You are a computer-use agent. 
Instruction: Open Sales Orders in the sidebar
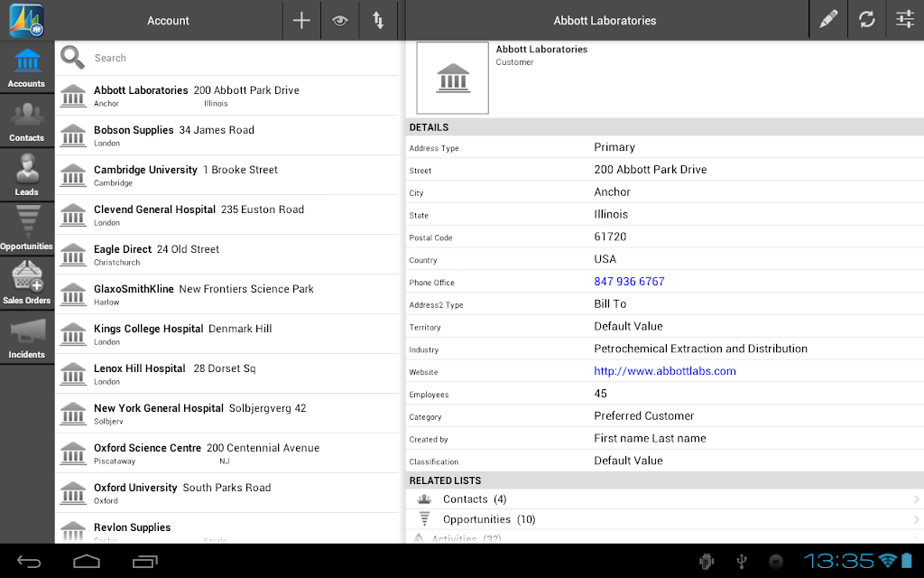coord(26,284)
